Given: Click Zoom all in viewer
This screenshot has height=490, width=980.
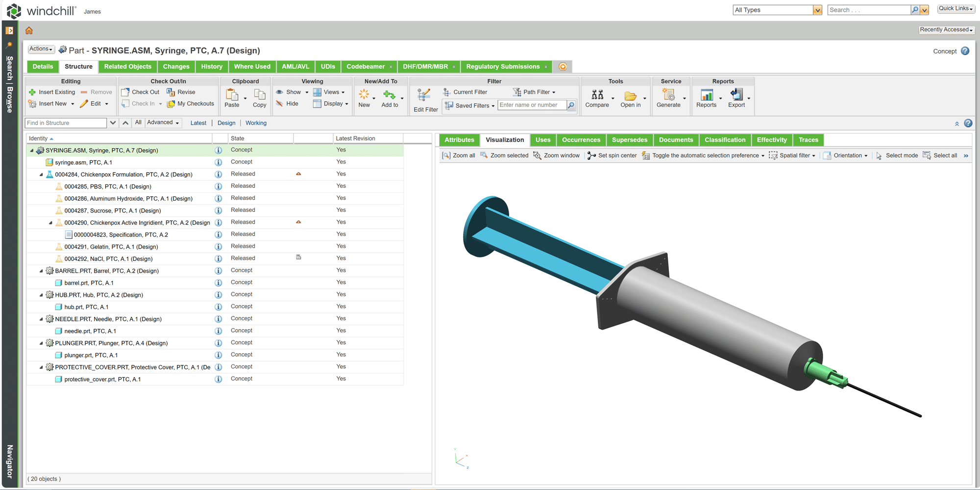Looking at the screenshot, I should click(x=459, y=155).
